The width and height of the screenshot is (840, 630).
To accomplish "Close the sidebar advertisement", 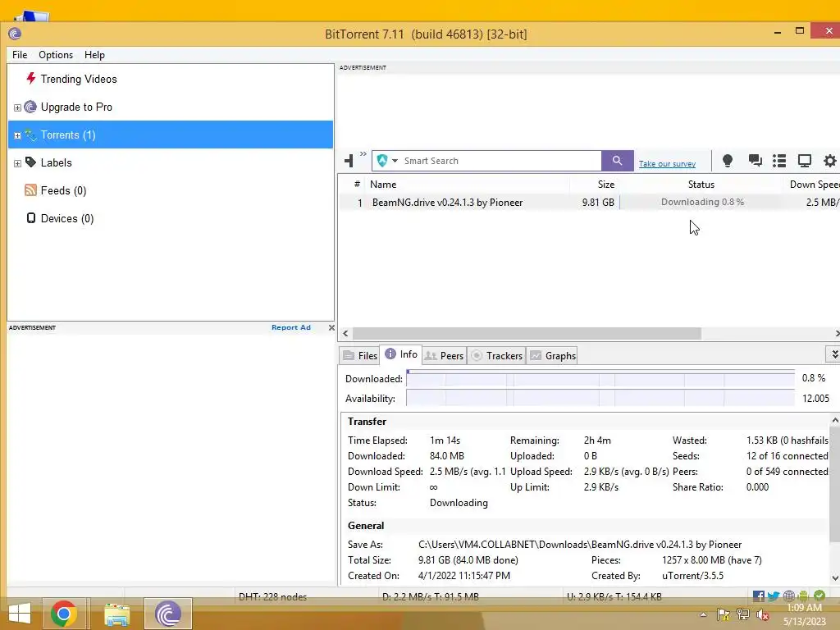I will (331, 327).
